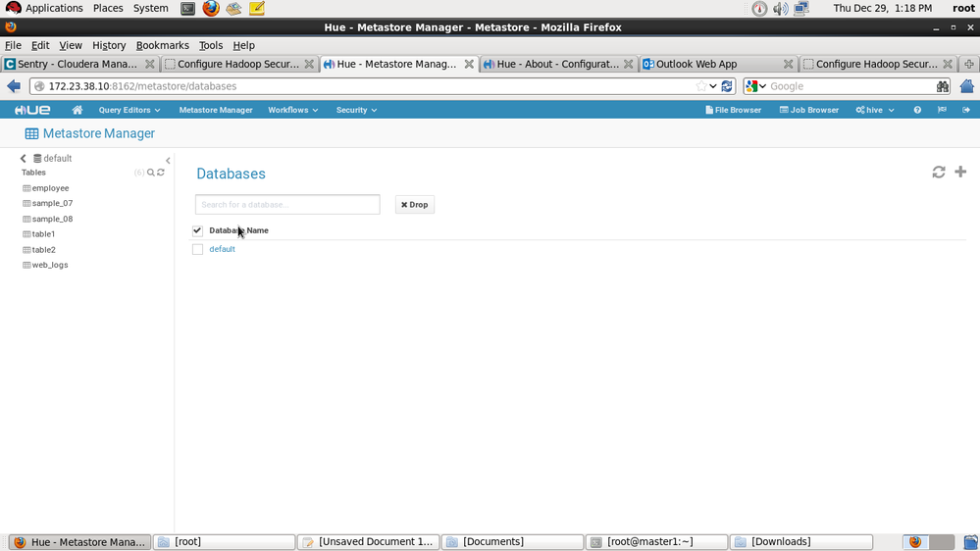
Task: Click the Hue logo
Action: (x=32, y=110)
